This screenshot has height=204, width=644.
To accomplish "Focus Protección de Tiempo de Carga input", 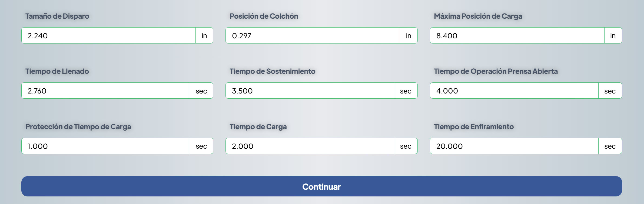I will [x=105, y=146].
